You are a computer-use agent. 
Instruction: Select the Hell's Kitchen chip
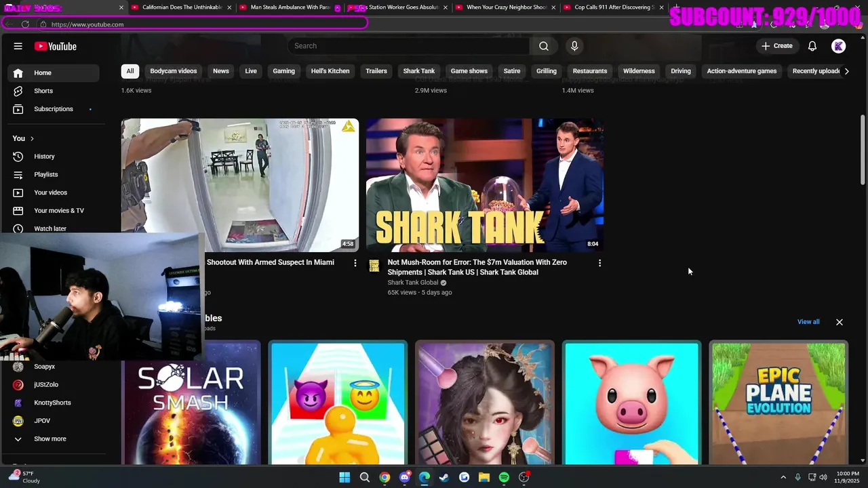(330, 71)
